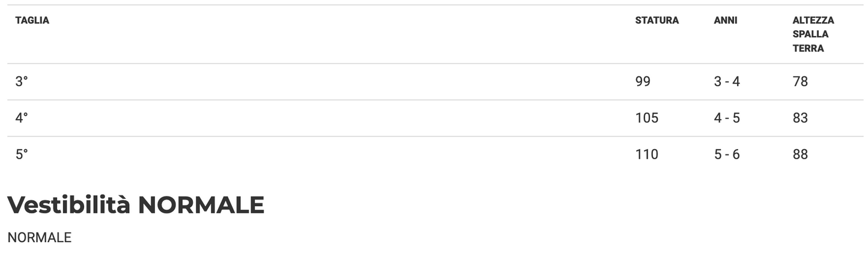Click the word ALTEZZA in the header
The height and width of the screenshot is (256, 868).
pyautogui.click(x=813, y=20)
